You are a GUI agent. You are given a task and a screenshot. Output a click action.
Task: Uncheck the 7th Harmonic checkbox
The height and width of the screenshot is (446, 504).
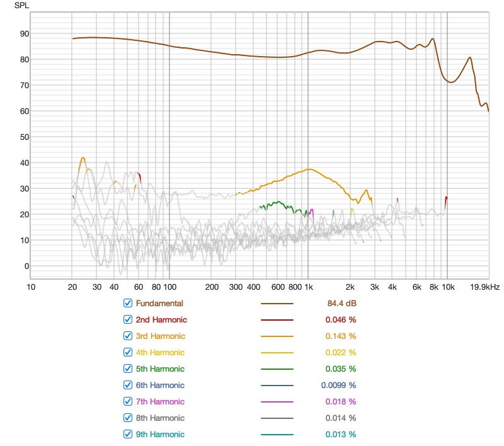(129, 401)
